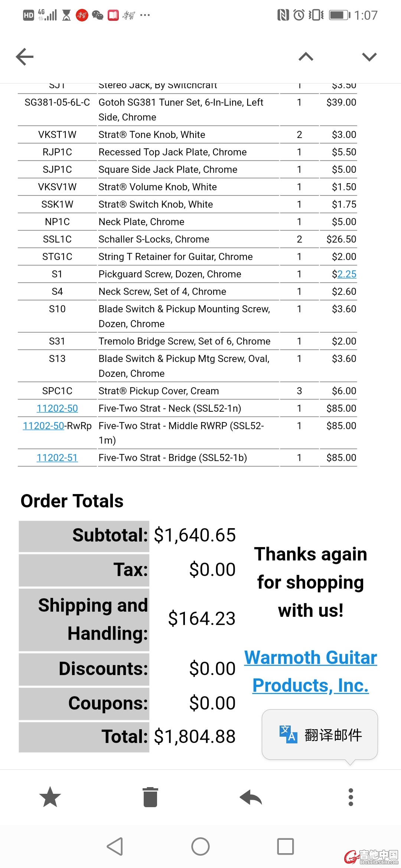The height and width of the screenshot is (868, 401).
Task: Tap the 11202-50-RwRp middle pickup link
Action: (x=43, y=426)
